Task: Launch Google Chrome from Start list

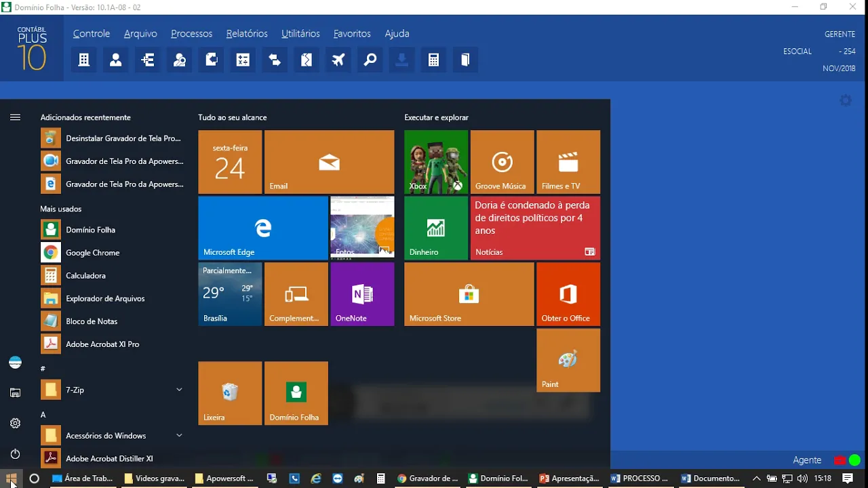Action: coord(112,253)
